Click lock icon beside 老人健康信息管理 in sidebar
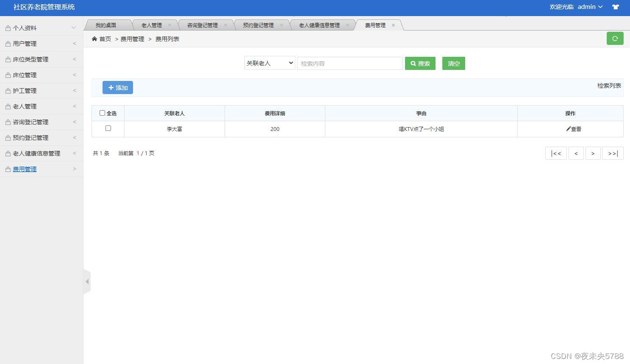This screenshot has height=364, width=630. pos(8,153)
